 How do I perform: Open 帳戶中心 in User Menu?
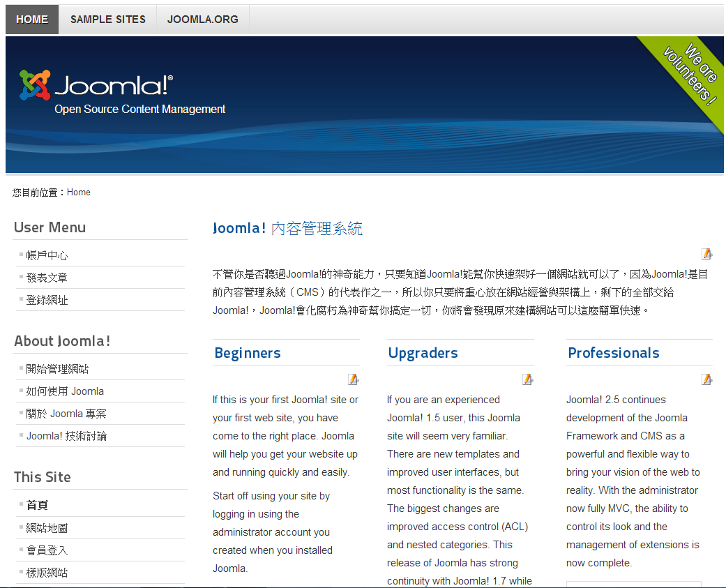(47, 255)
